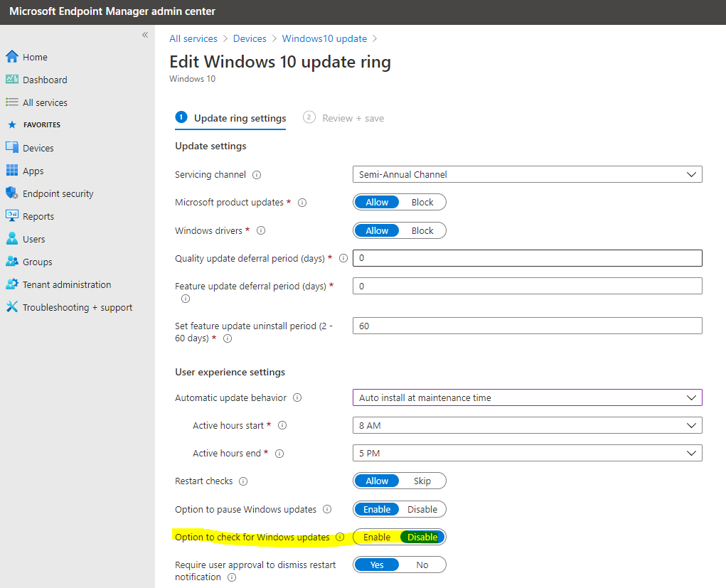
Task: Click info icon for Quality update deferral
Action: [343, 258]
